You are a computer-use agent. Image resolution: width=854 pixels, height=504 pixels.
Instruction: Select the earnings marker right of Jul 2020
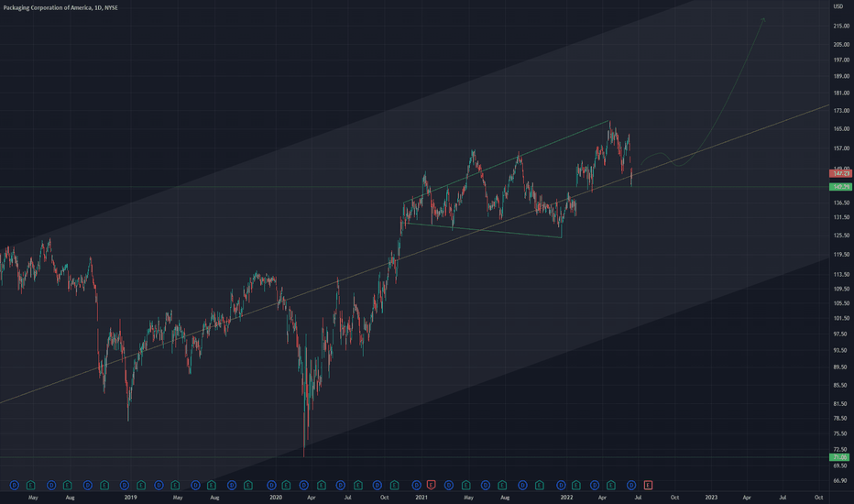pyautogui.click(x=358, y=485)
